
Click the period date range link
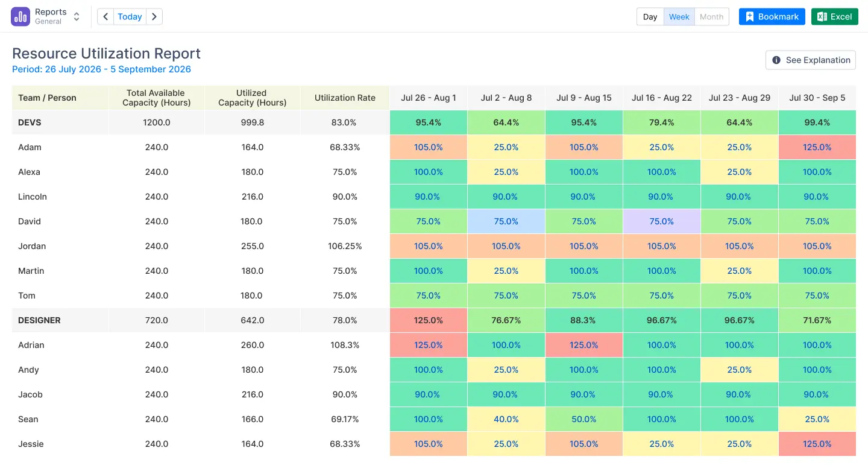point(101,69)
